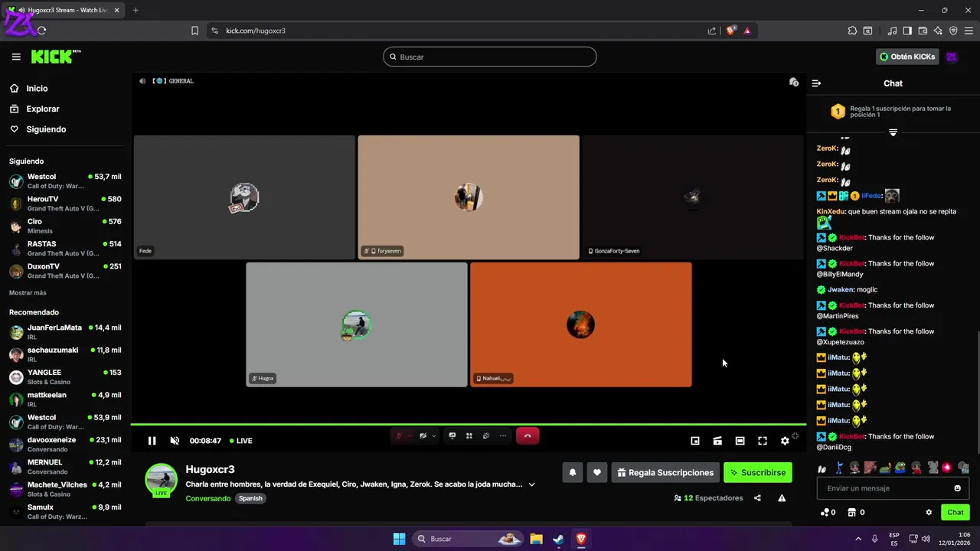This screenshot has height=551, width=980.
Task: Bookmark this page in address bar
Action: (194, 31)
